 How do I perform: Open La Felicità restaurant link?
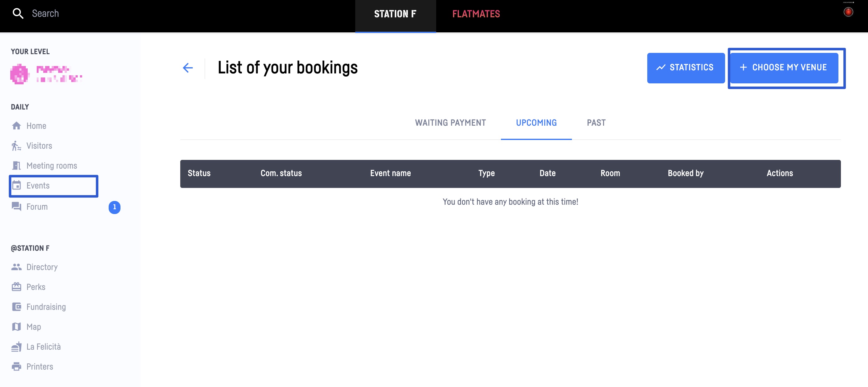pyautogui.click(x=44, y=346)
